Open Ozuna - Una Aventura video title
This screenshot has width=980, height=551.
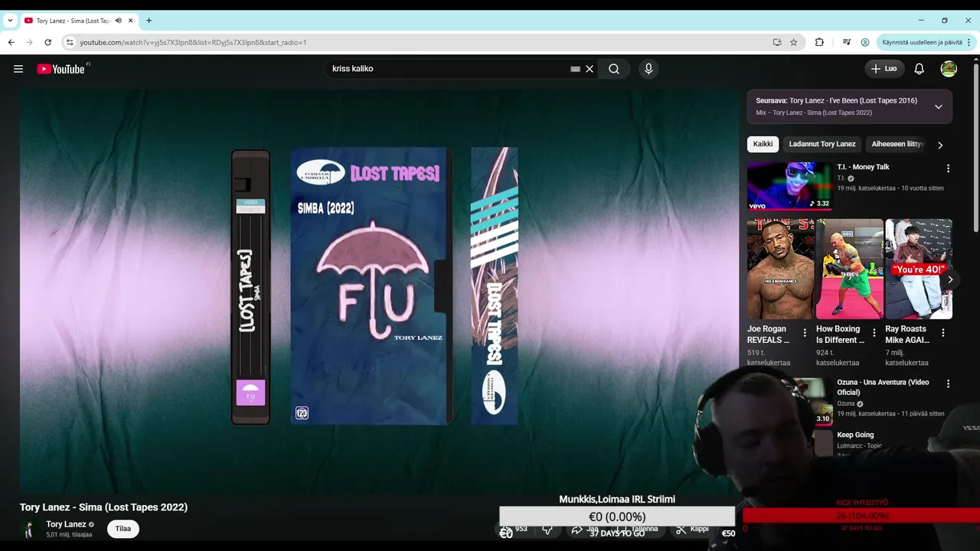[883, 387]
